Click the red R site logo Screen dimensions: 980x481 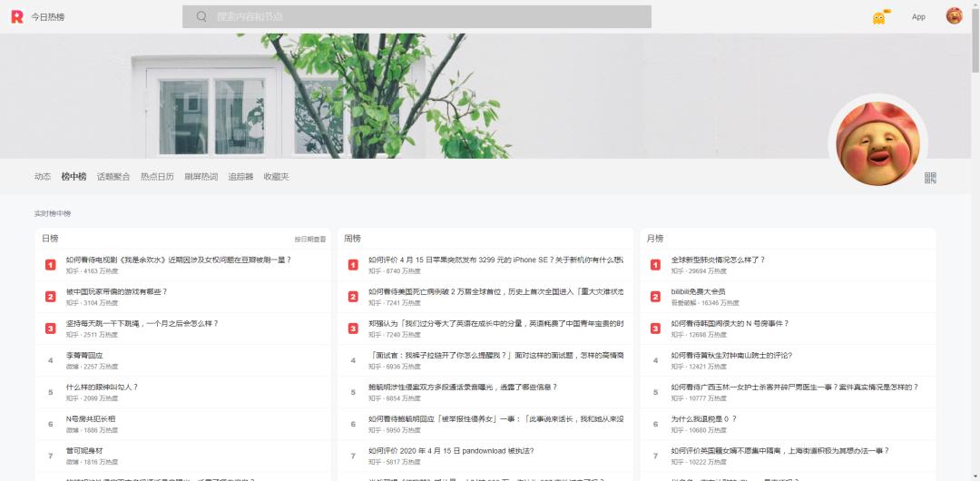coord(16,16)
